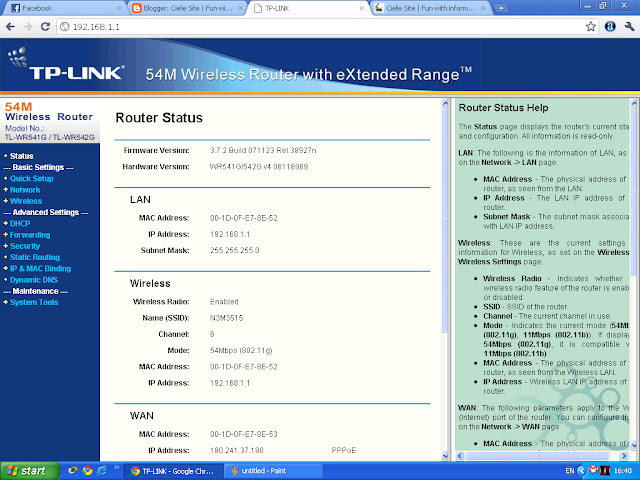640x480 pixels.
Task: Close the TP-LINK tab
Action: point(362,8)
